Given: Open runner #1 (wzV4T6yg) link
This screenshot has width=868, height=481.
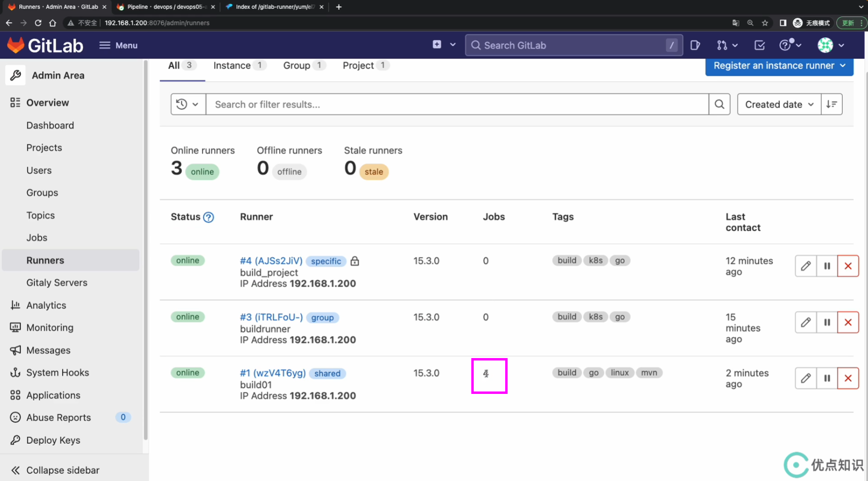Looking at the screenshot, I should [x=273, y=373].
